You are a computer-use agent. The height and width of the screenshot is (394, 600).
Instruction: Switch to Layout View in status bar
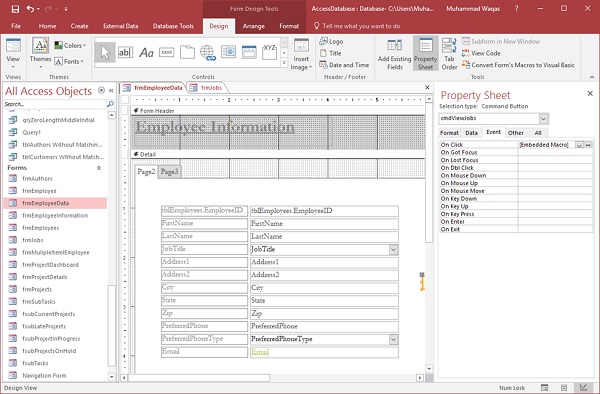pyautogui.click(x=564, y=387)
